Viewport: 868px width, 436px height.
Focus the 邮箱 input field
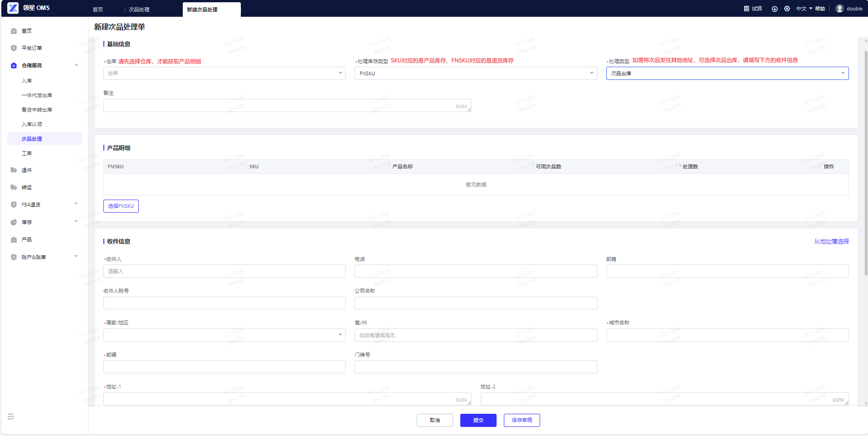coord(727,271)
